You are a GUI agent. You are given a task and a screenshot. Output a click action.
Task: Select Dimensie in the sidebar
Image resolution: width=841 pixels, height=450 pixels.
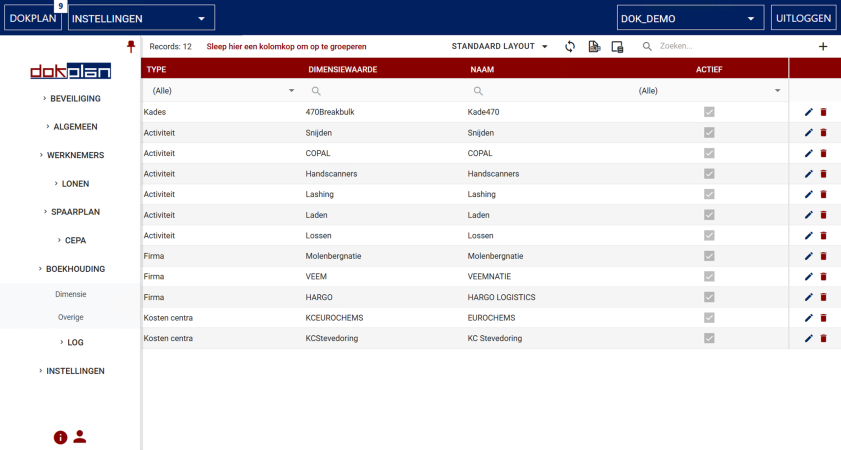(70, 295)
